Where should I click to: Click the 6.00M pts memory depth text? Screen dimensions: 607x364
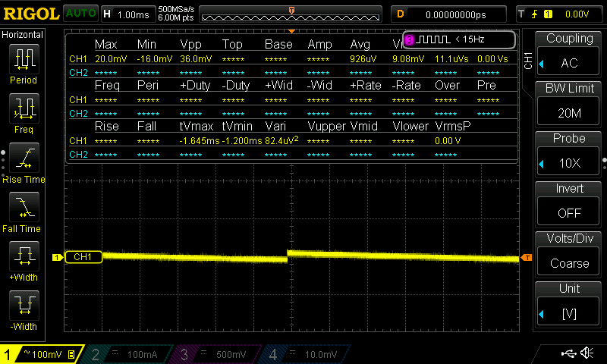point(176,17)
